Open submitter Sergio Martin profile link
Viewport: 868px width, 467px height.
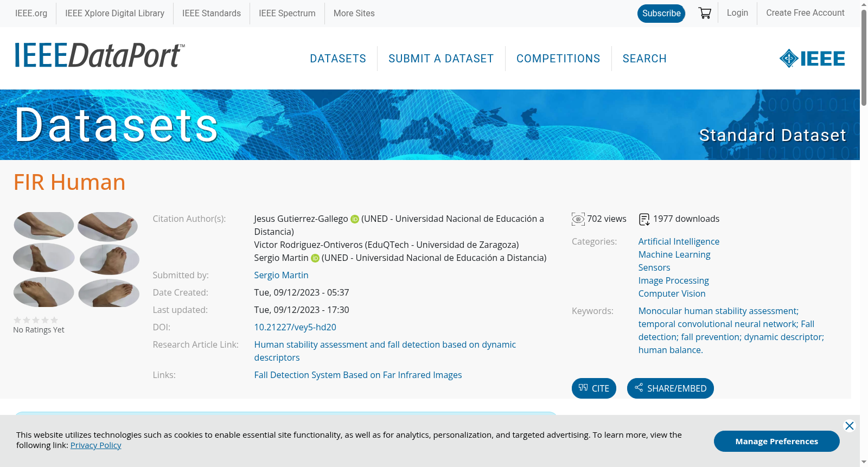click(281, 276)
